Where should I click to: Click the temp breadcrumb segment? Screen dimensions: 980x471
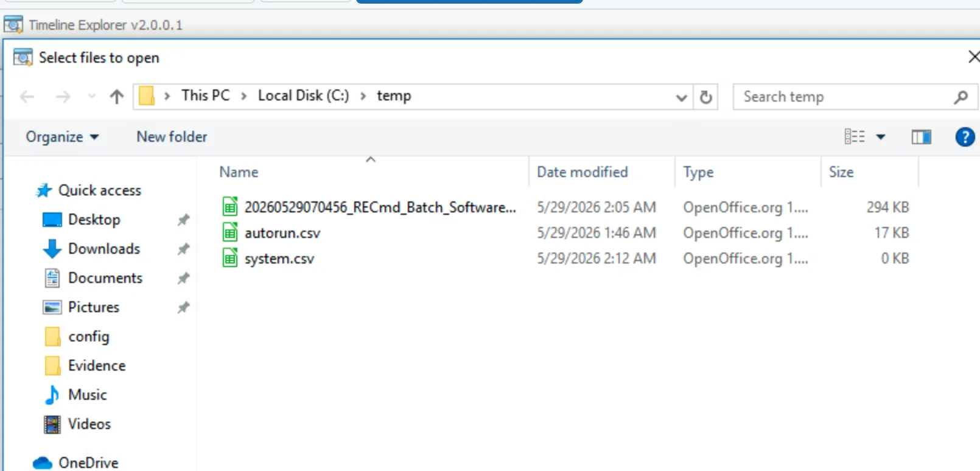[394, 96]
